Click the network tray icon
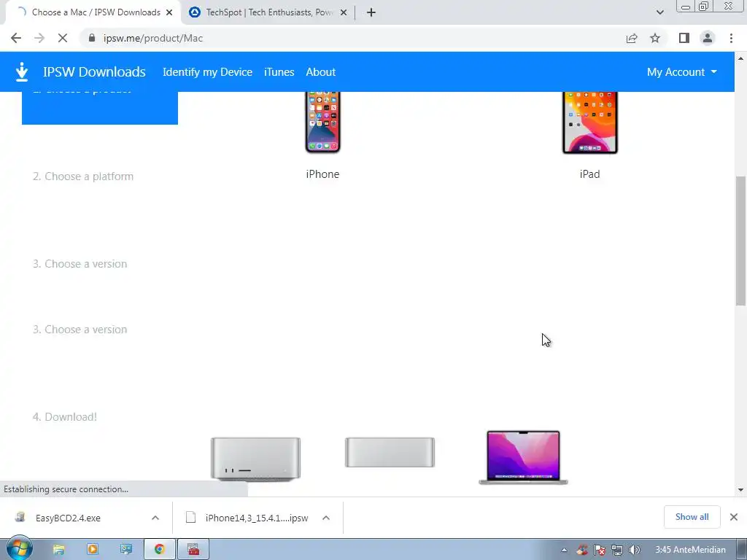Image resolution: width=747 pixels, height=560 pixels. click(617, 550)
